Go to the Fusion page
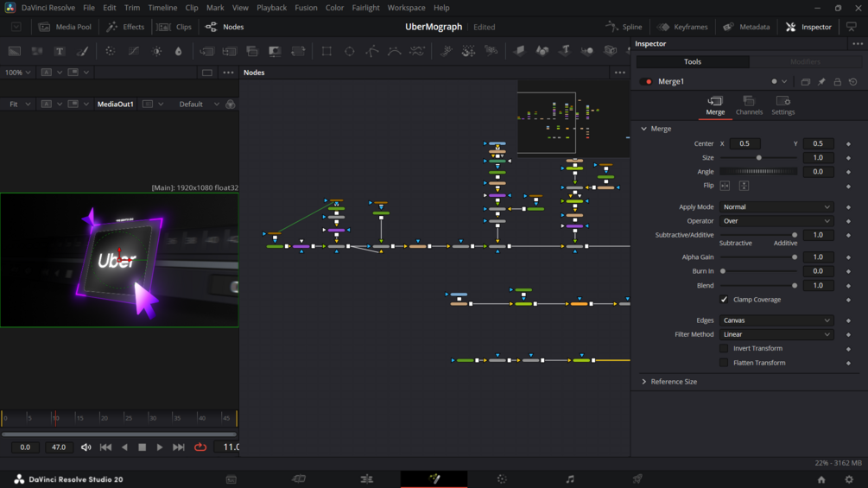Viewport: 868px width, 488px height. [x=434, y=479]
